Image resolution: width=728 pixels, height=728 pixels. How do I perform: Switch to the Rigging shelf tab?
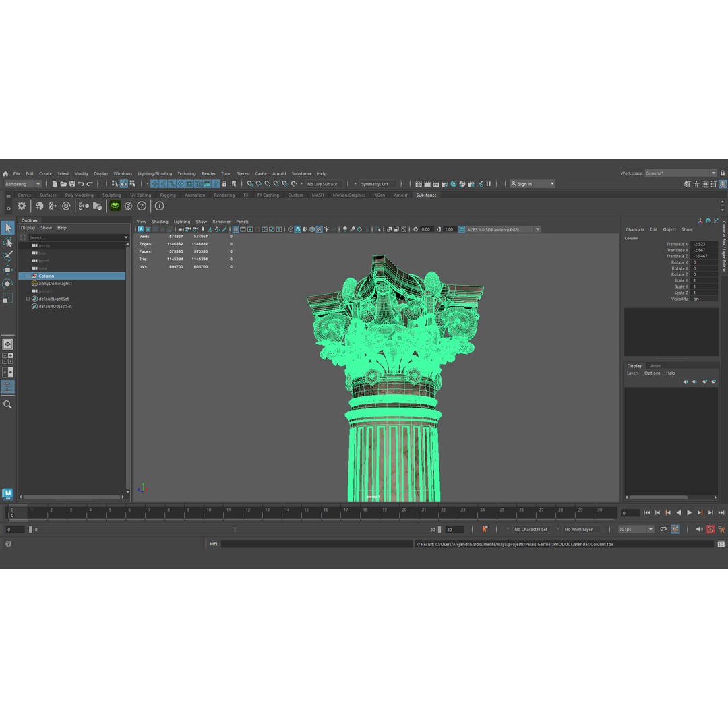coord(167,195)
